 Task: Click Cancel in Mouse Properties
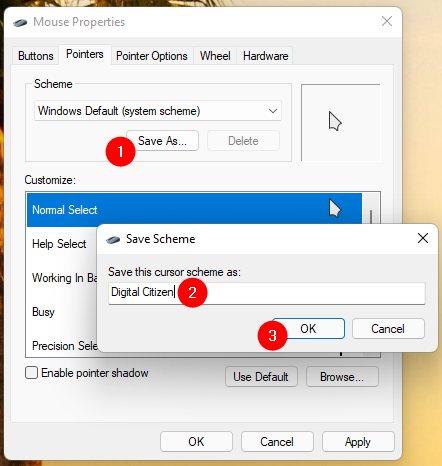coord(277,442)
